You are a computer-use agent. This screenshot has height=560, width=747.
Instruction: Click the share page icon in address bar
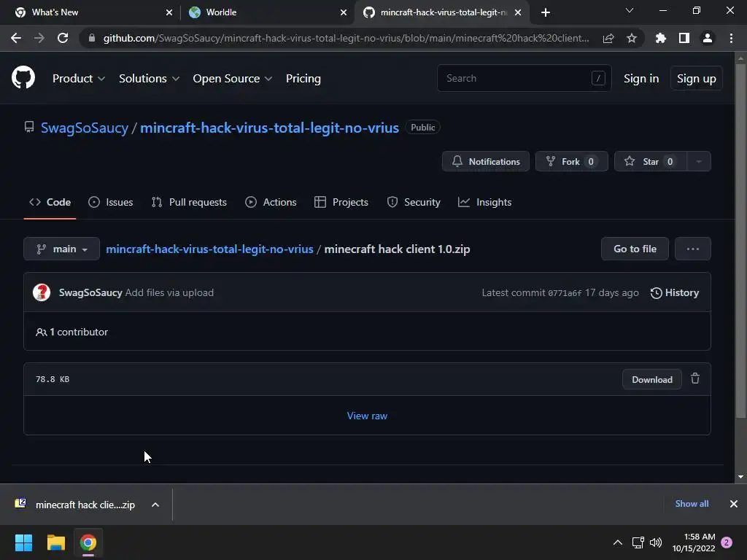(x=608, y=38)
